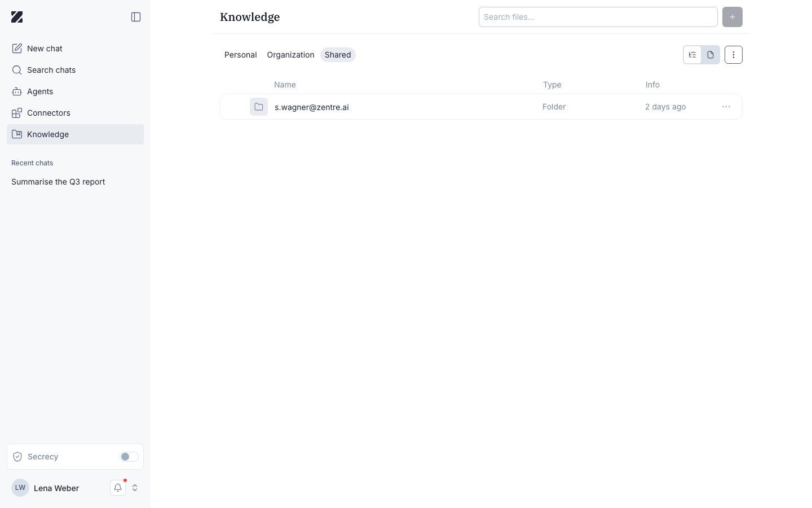Switch to Personal tab
Viewport: 812px width, 508px height.
[241, 55]
